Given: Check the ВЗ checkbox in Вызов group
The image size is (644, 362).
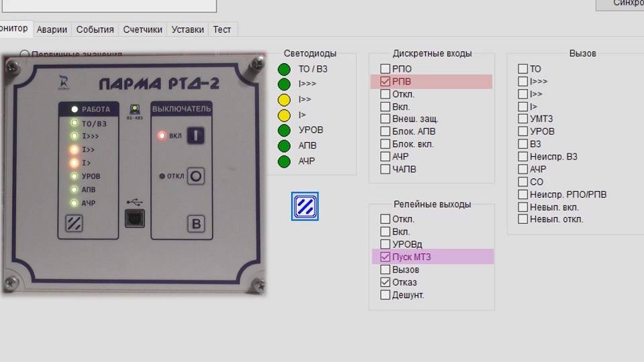Looking at the screenshot, I should (523, 144).
